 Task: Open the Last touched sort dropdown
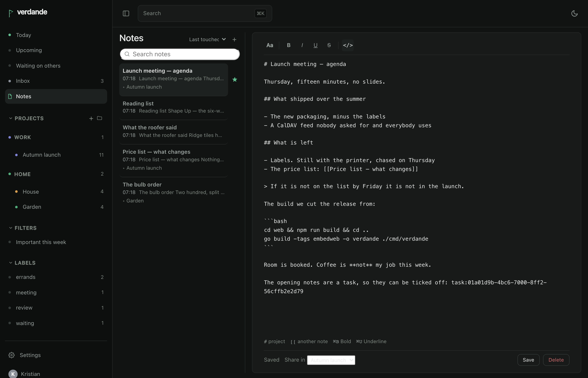tap(207, 39)
